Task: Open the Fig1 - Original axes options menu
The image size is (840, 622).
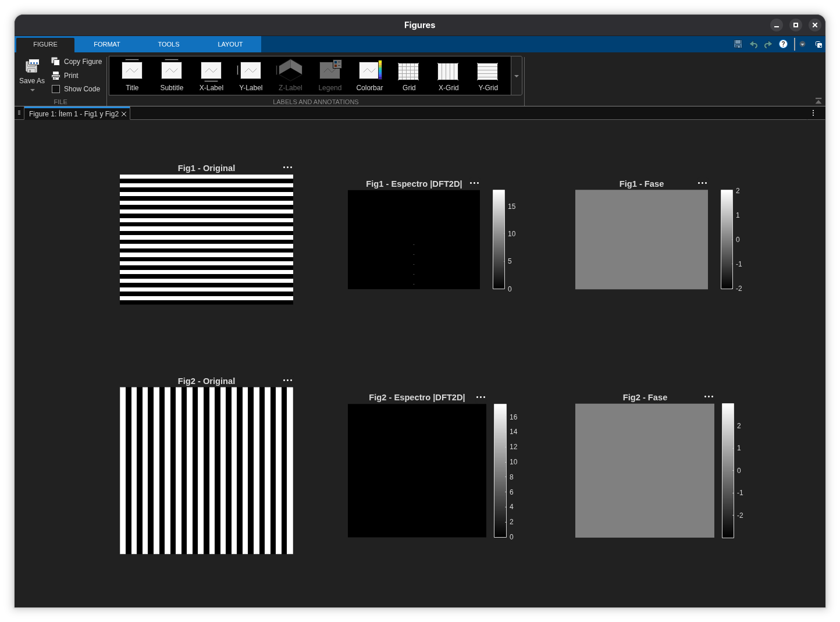Action: [287, 168]
